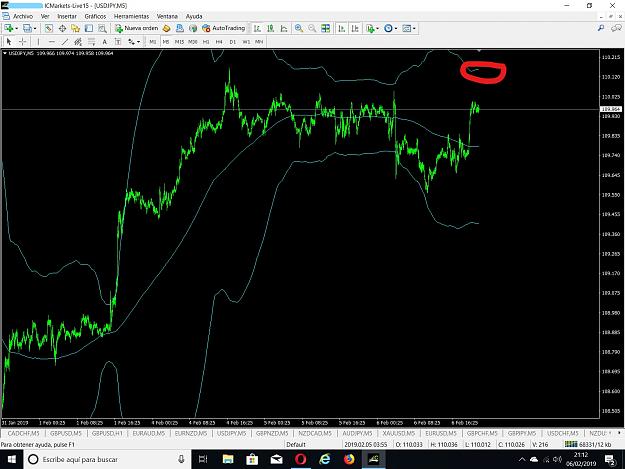Open Firefox from the taskbar

point(349,459)
